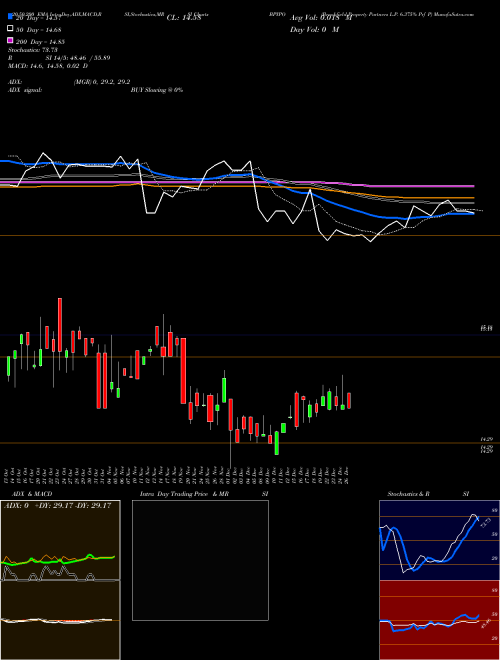The width and height of the screenshot is (500, 660).
Task: Click the 'Intra Day Trading Price & MRSI' title
Action: (204, 494)
